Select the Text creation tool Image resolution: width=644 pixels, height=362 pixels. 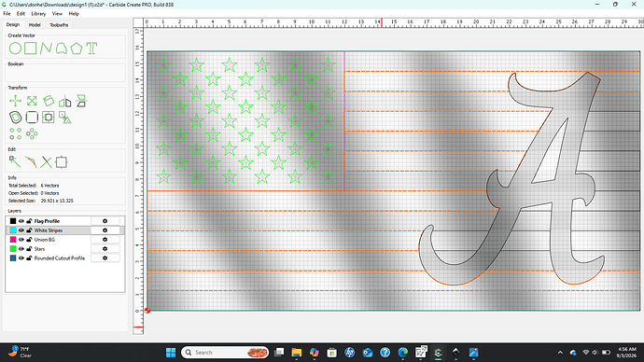click(x=91, y=49)
